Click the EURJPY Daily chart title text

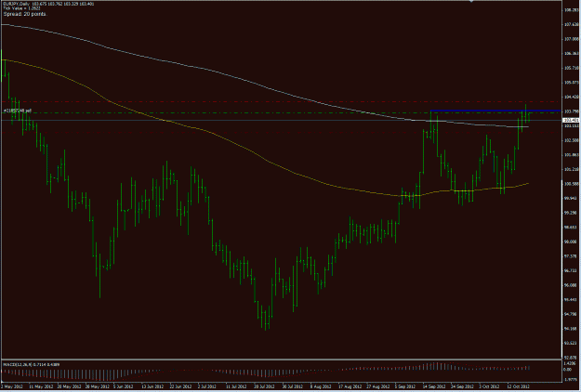pyautogui.click(x=48, y=4)
